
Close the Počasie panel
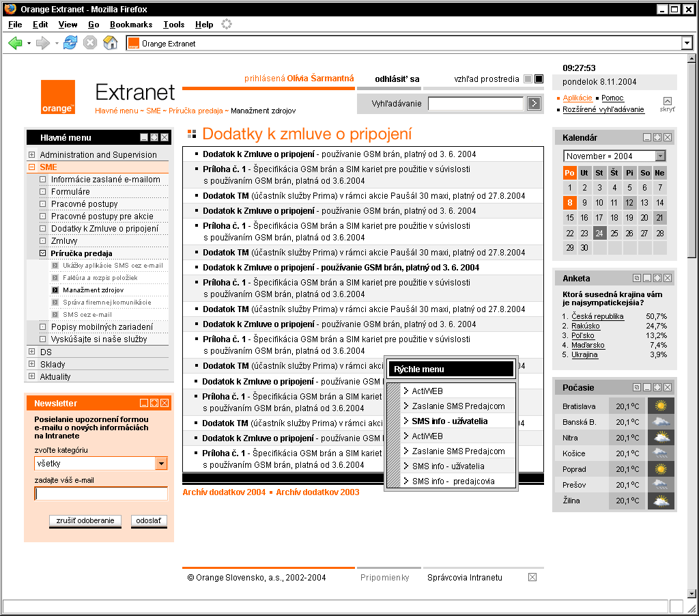tap(668, 387)
